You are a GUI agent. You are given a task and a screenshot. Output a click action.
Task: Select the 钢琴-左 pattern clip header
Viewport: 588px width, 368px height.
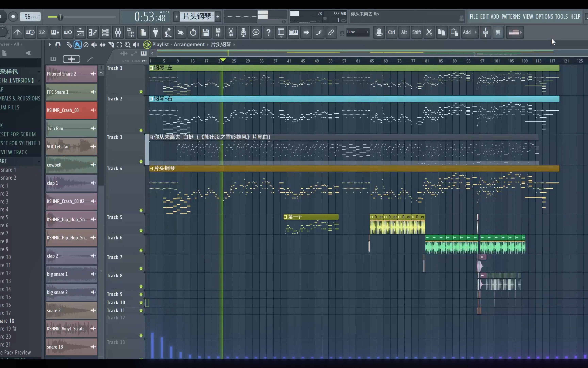click(x=354, y=68)
